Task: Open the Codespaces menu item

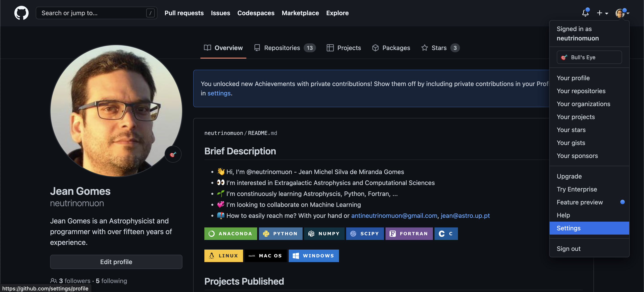Action: pos(256,13)
